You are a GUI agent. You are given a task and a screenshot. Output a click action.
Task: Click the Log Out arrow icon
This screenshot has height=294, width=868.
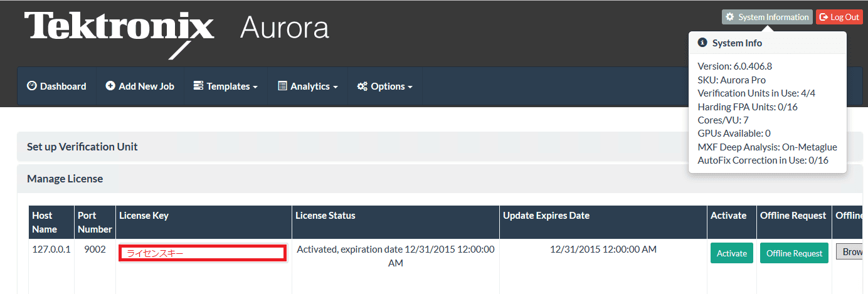tap(824, 17)
